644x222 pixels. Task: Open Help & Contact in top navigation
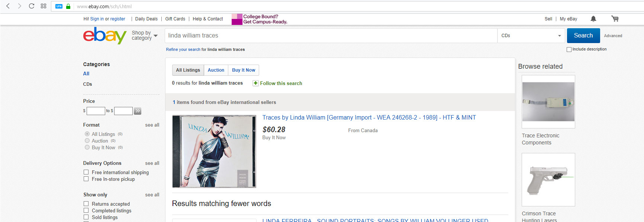pyautogui.click(x=208, y=19)
